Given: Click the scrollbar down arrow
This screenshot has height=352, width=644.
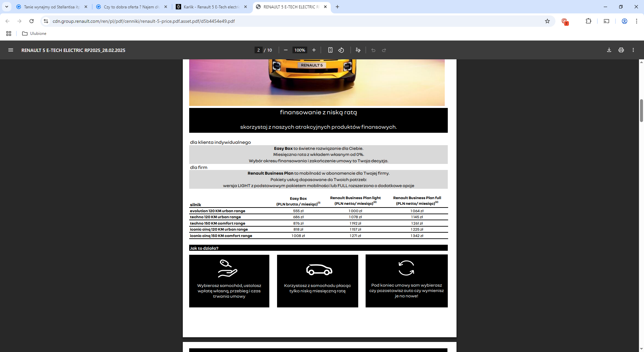Looking at the screenshot, I should point(641,349).
